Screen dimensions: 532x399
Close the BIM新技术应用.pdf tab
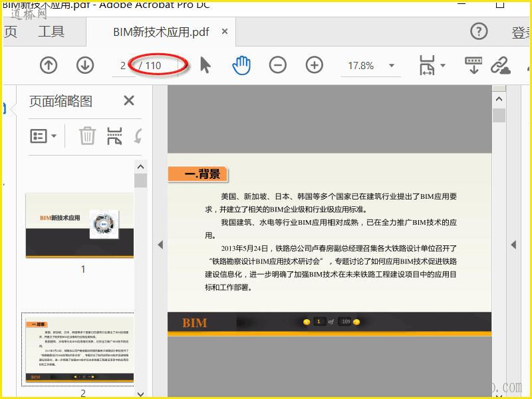pos(224,31)
